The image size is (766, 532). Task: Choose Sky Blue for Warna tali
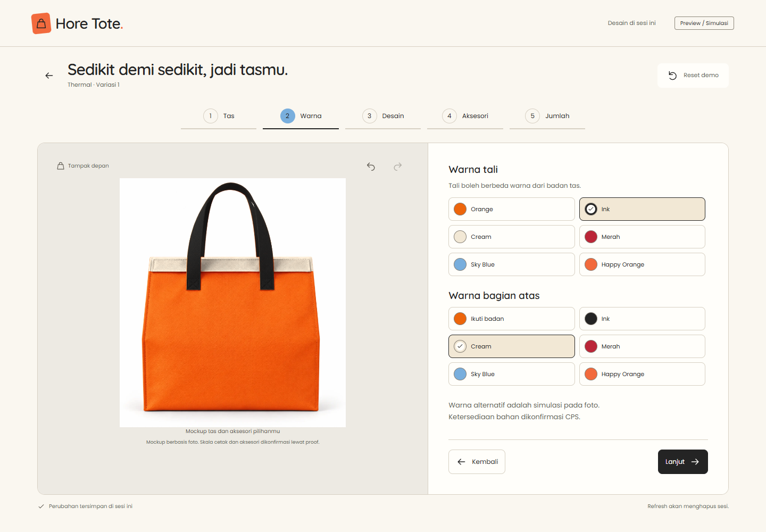[512, 264]
